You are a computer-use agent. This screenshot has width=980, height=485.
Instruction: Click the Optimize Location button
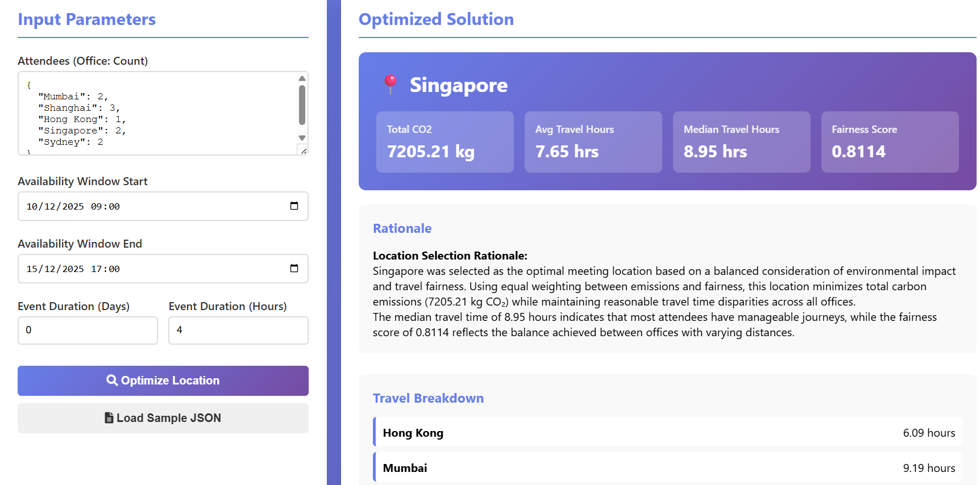163,381
